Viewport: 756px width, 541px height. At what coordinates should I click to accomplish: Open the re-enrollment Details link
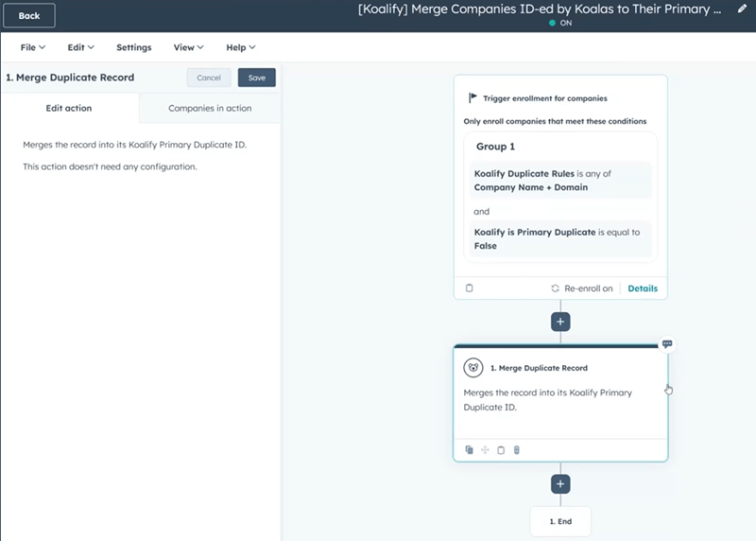click(x=643, y=288)
